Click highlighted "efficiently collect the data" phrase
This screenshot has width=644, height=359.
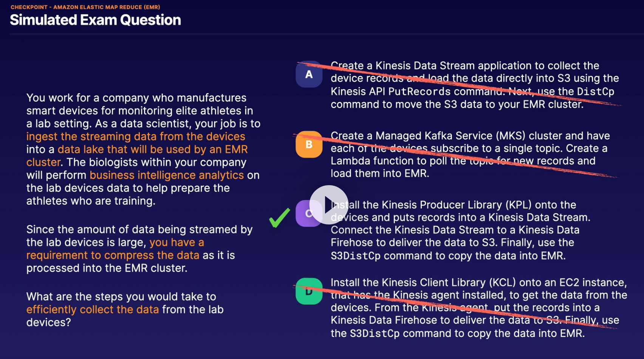pos(93,309)
